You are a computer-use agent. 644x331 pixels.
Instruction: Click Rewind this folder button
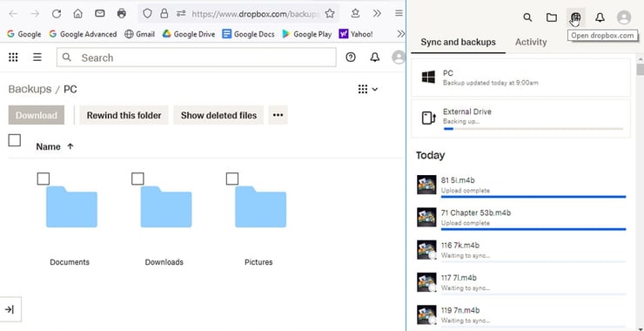[x=124, y=115]
